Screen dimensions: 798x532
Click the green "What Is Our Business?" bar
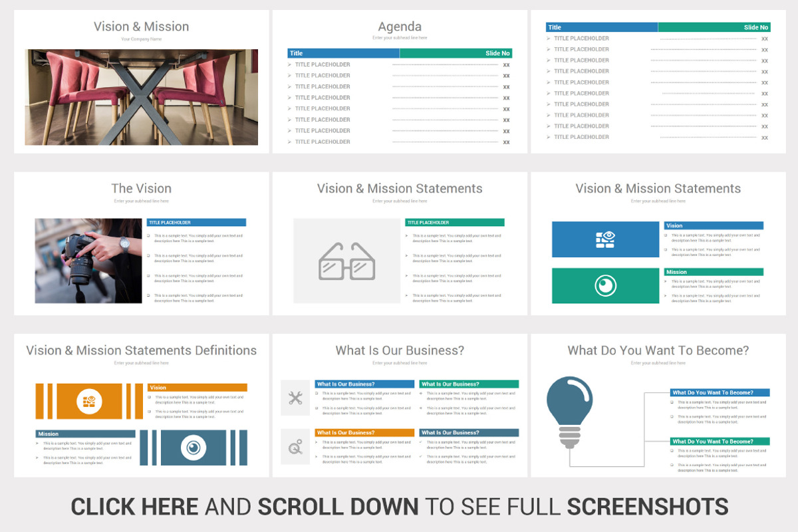coord(469,384)
